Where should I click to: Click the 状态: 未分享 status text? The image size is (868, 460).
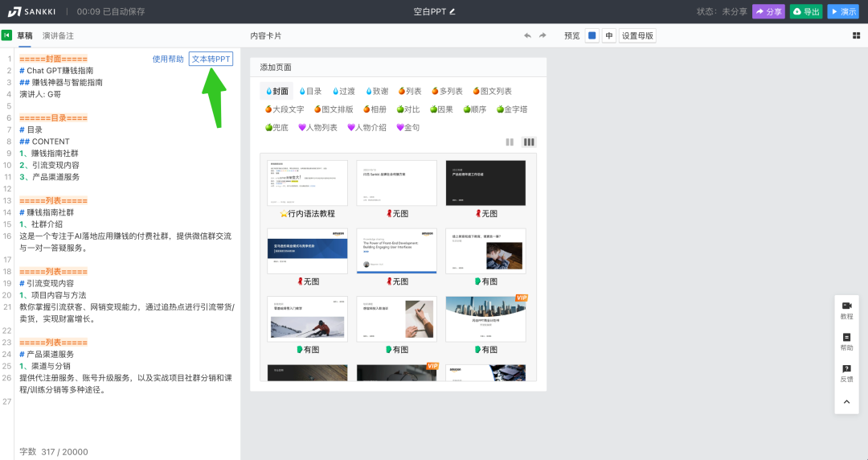(722, 11)
